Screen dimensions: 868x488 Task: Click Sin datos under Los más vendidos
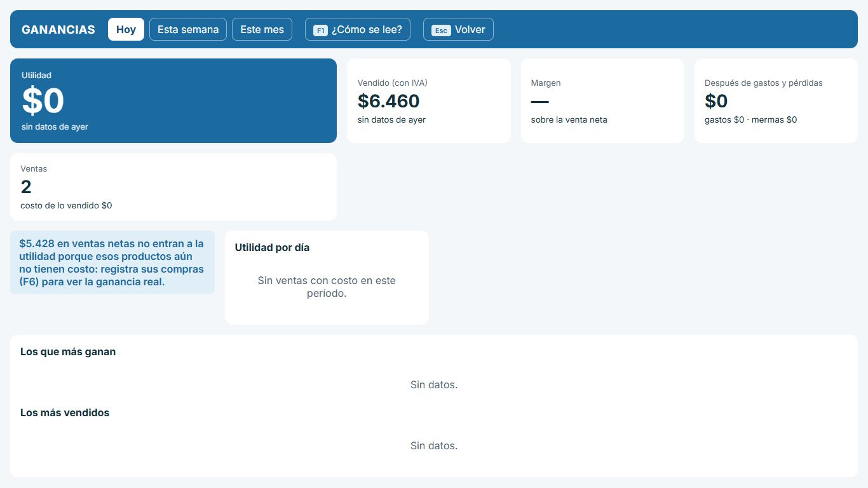click(434, 446)
